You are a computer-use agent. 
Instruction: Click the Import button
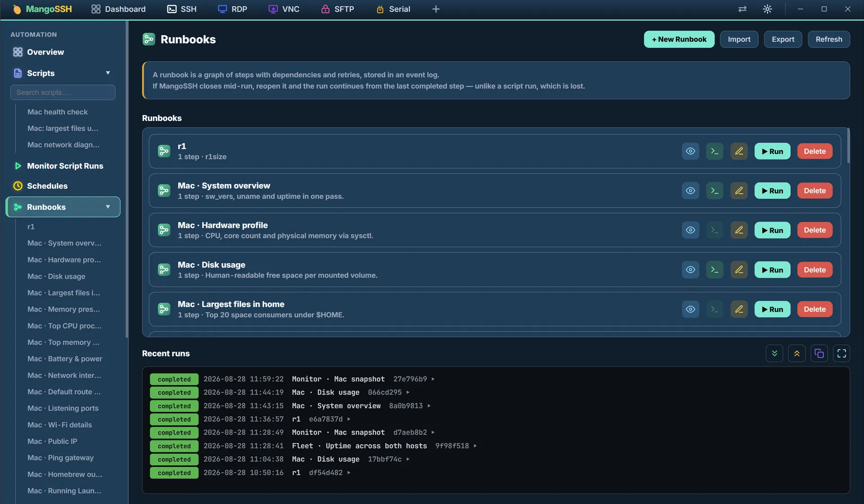click(739, 39)
